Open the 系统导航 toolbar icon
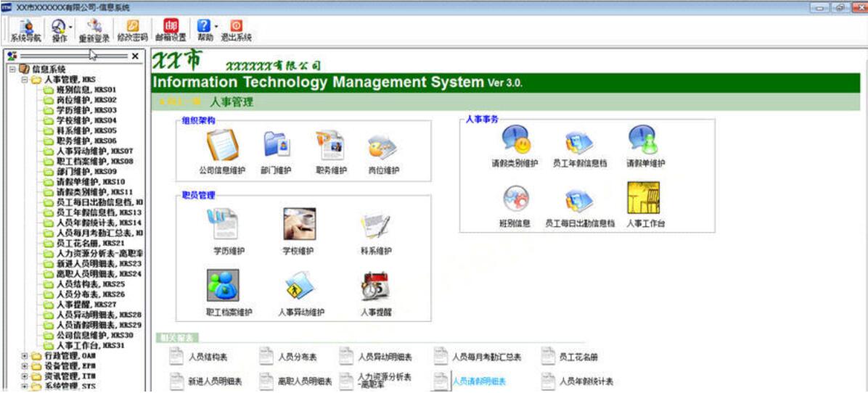 (25, 30)
